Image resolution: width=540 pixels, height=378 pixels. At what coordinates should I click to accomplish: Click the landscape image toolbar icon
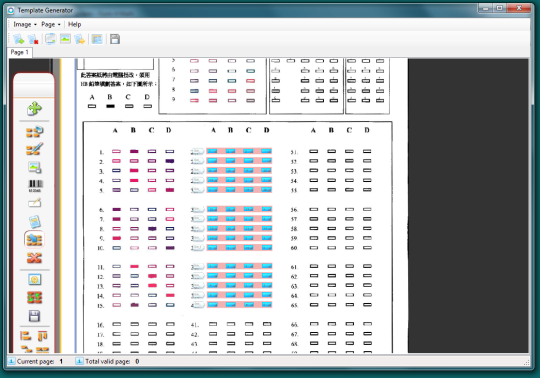click(x=65, y=39)
